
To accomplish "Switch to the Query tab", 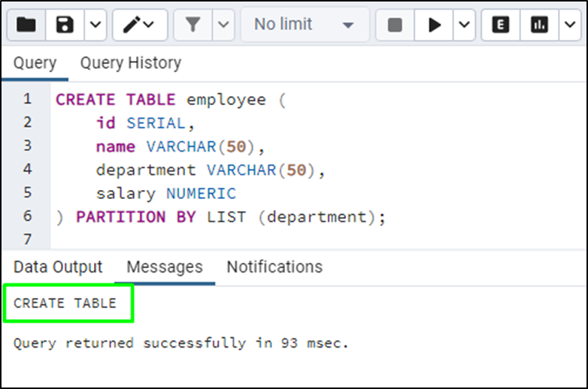I will click(35, 63).
